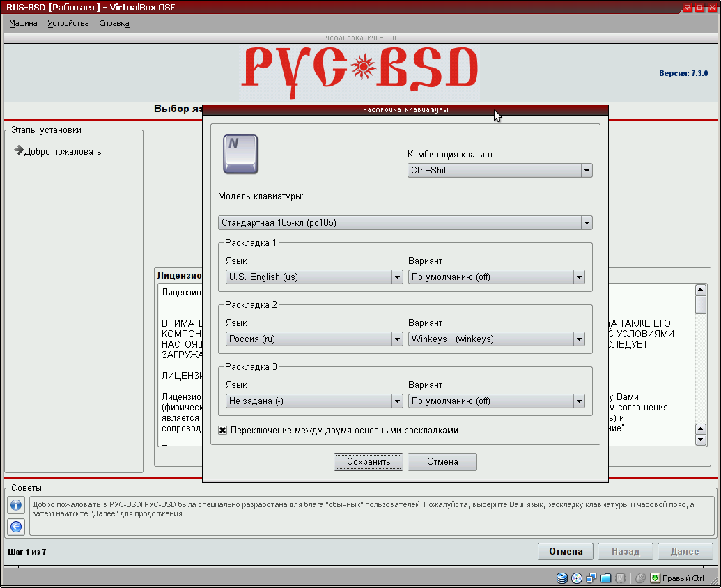Open Раскладка 1 variant dropdown
This screenshot has width=721, height=588.
tap(497, 277)
